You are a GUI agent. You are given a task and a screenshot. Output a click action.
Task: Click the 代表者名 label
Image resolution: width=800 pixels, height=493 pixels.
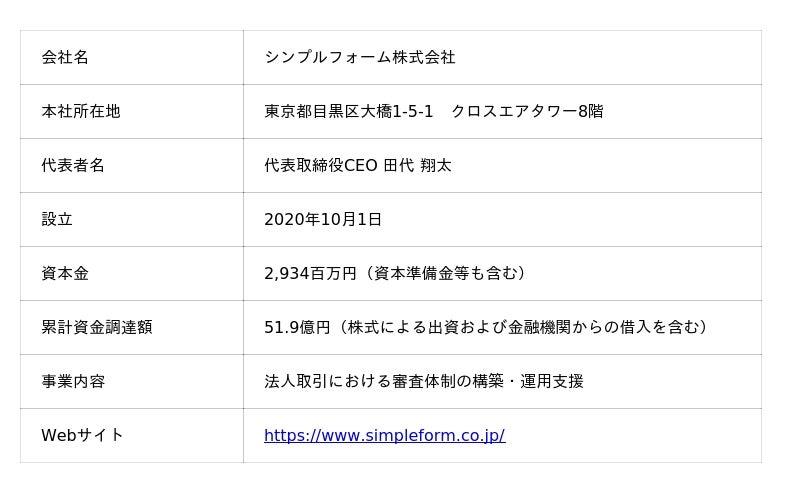coord(73,166)
